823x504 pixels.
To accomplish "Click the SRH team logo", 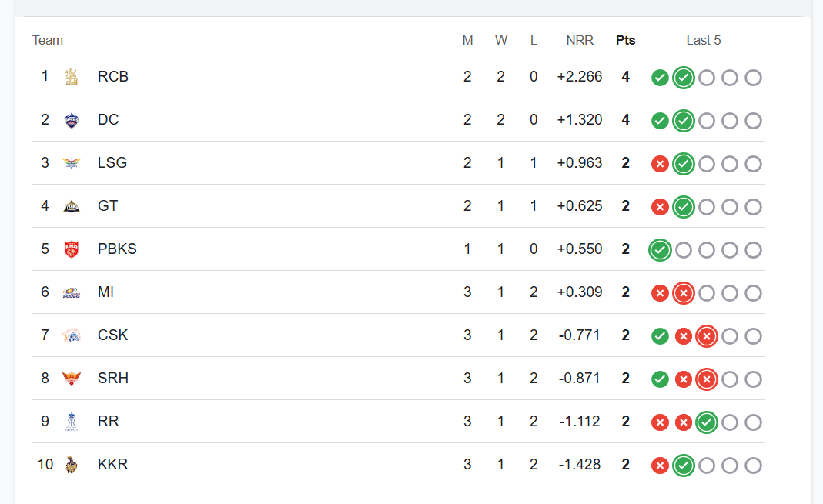I will pos(72,379).
